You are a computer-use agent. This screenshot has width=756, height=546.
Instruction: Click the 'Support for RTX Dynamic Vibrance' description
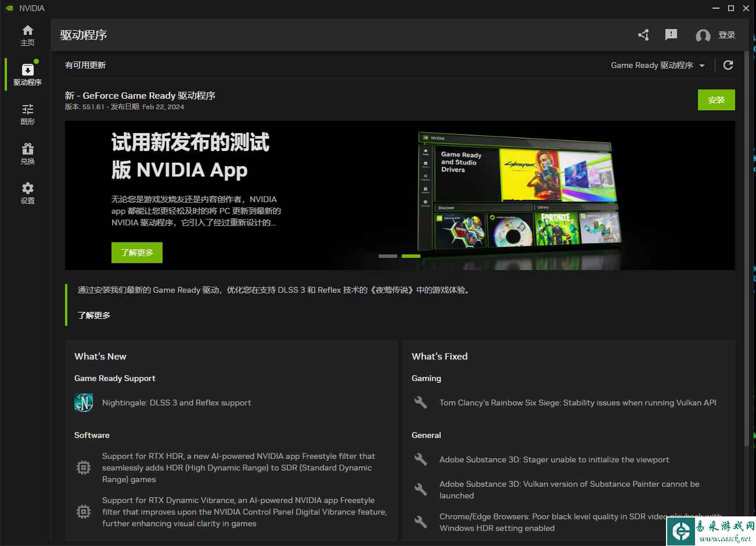click(244, 512)
